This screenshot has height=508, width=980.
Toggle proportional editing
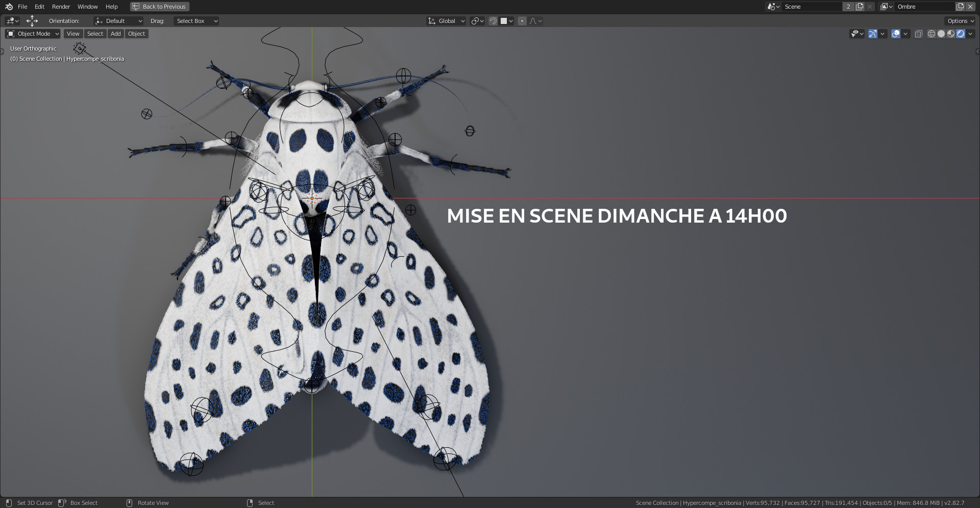(522, 21)
